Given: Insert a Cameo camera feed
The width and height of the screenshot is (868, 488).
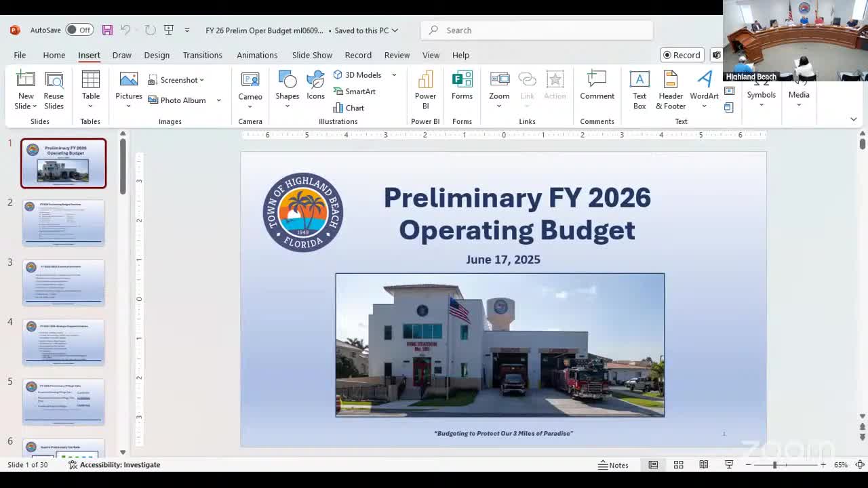Looking at the screenshot, I should [x=250, y=89].
